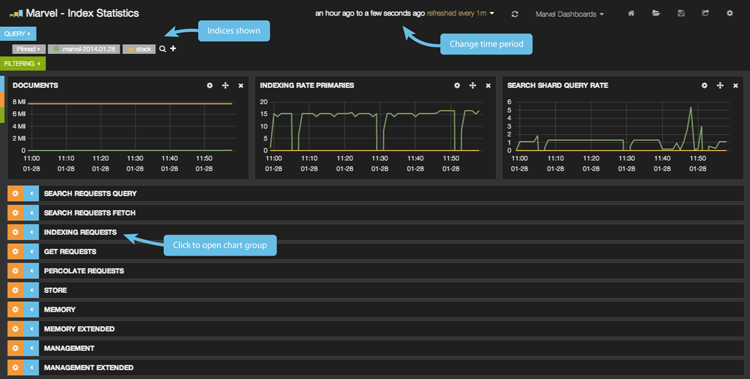Open the load dashboard folder icon
750x379 pixels.
coord(656,13)
